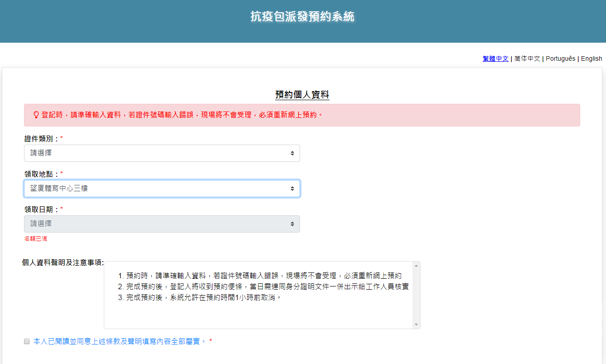Switch language to English

pyautogui.click(x=591, y=58)
